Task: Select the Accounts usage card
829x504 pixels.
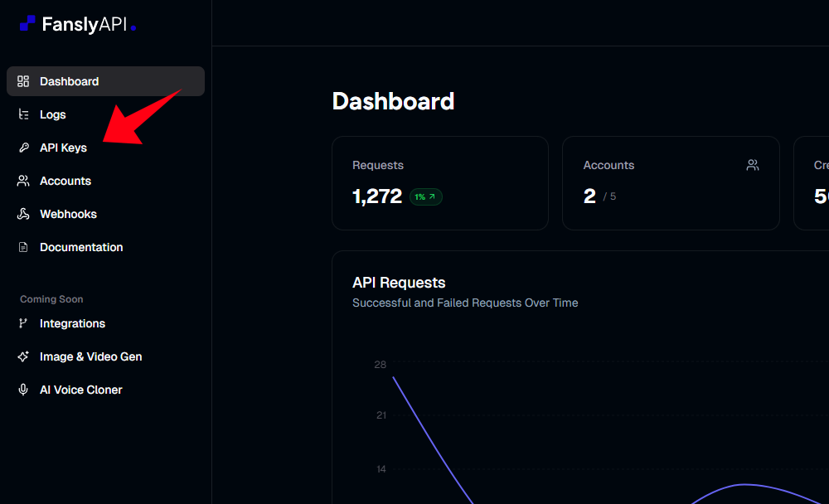Action: [x=670, y=182]
